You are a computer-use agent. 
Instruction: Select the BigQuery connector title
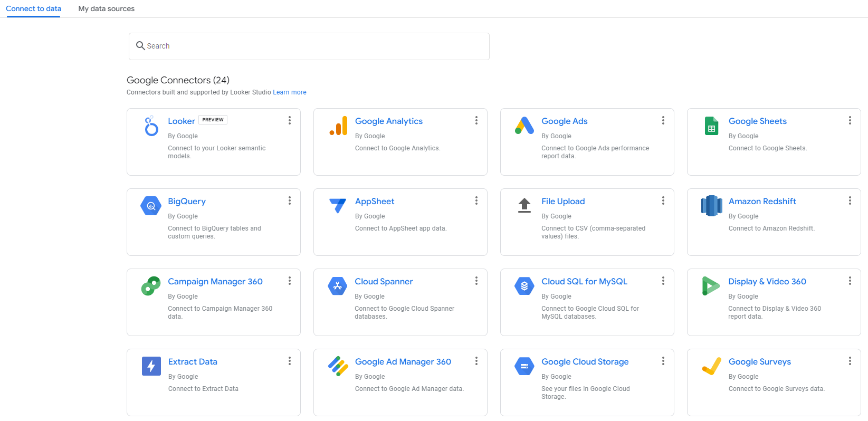[187, 202]
